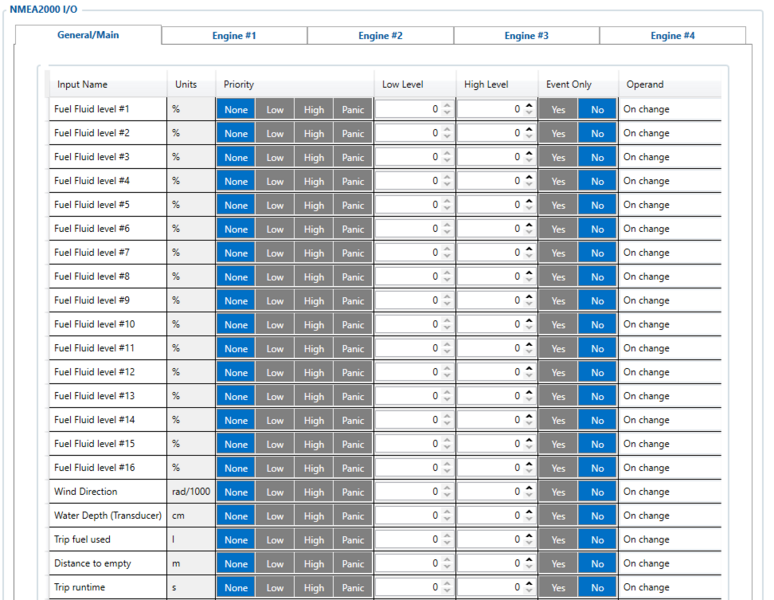
Task: Choose Low priority for Trip fuel used
Action: tap(275, 540)
